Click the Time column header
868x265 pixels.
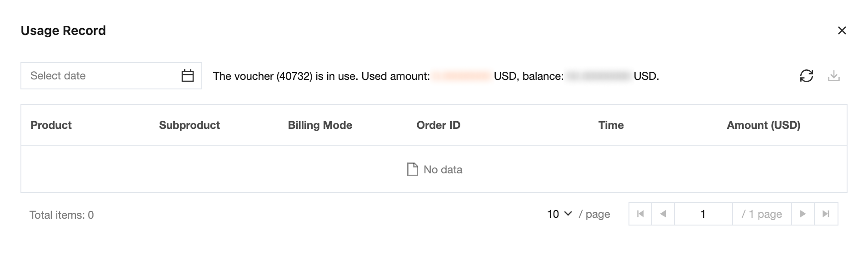(611, 125)
